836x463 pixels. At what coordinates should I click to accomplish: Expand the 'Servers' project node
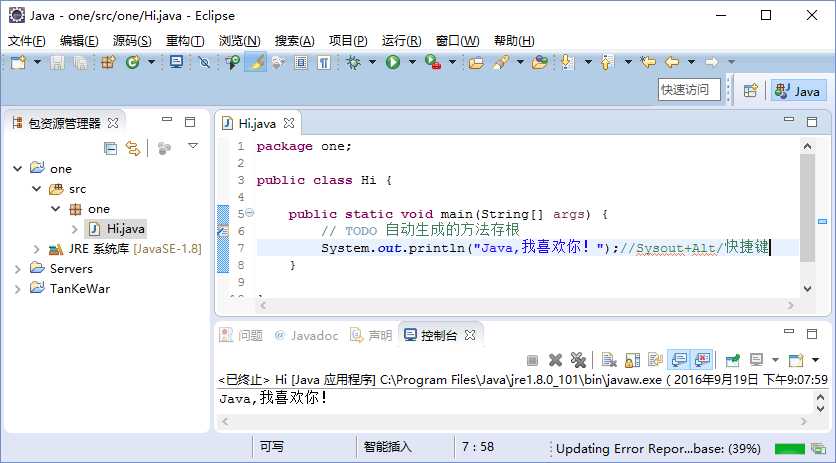[x=18, y=269]
